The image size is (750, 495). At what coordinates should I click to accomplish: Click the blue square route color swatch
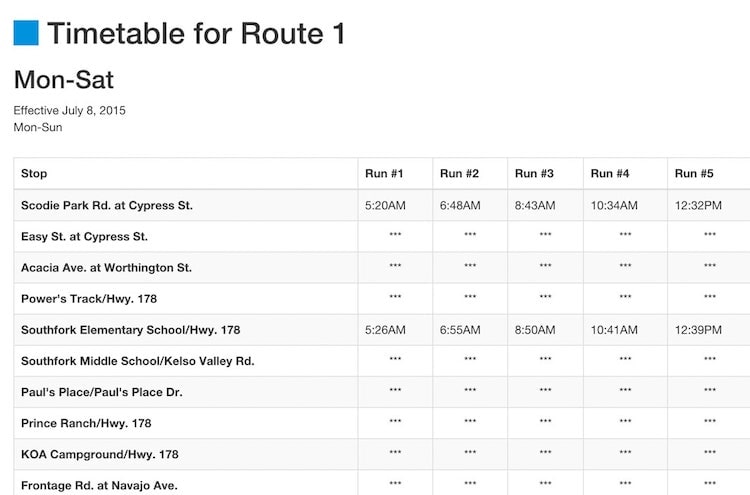click(x=26, y=33)
